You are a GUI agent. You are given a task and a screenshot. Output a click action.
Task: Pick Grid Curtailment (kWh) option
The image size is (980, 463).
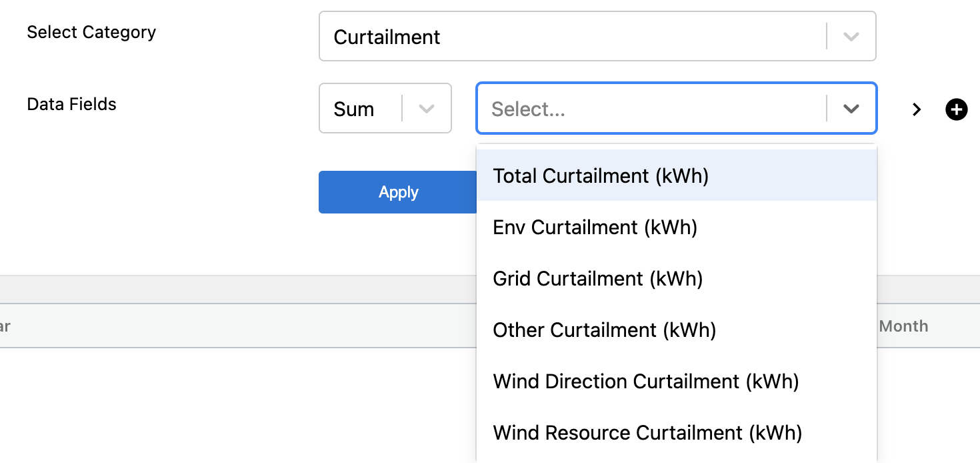point(598,279)
